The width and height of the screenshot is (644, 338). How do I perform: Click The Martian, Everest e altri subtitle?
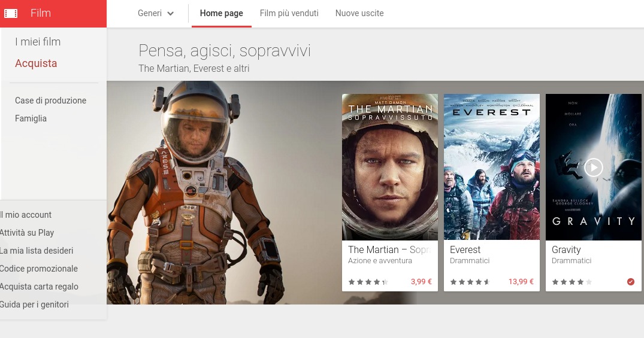pos(194,69)
